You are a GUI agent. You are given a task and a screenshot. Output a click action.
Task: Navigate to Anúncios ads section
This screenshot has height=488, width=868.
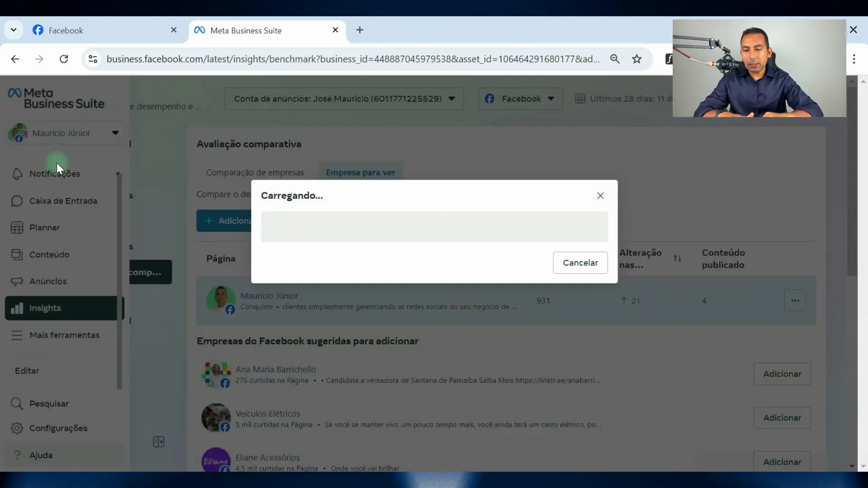coord(47,281)
